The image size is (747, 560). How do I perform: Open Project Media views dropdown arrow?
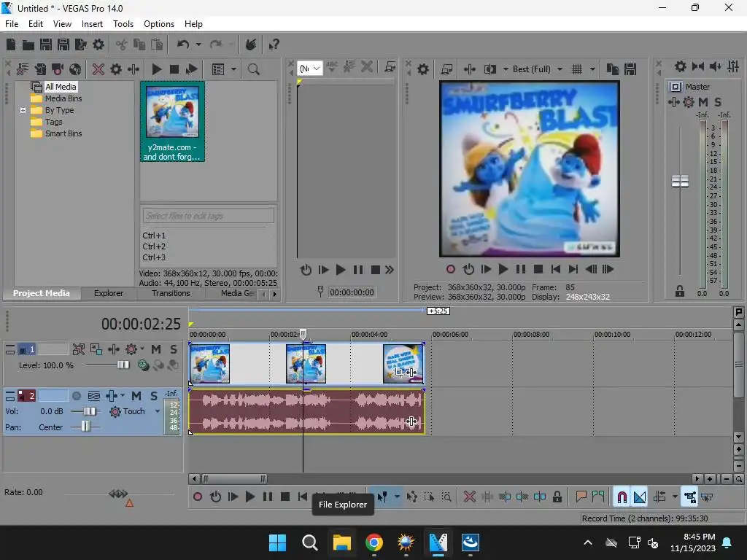[233, 69]
